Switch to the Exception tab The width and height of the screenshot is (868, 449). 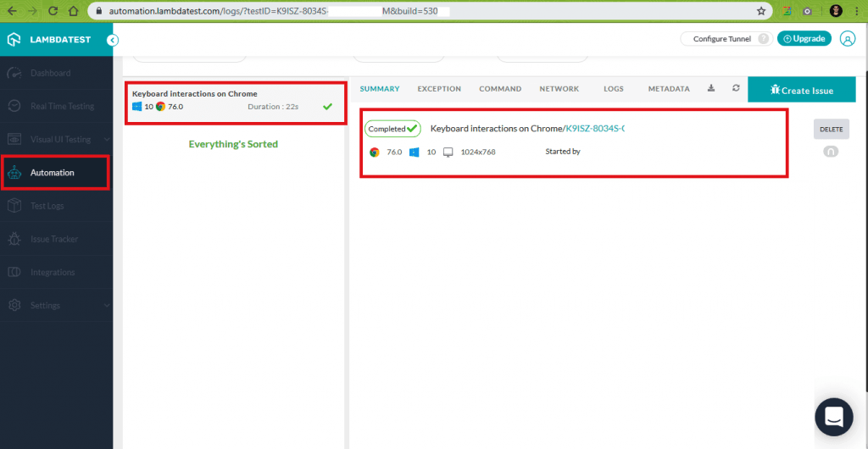coord(439,89)
